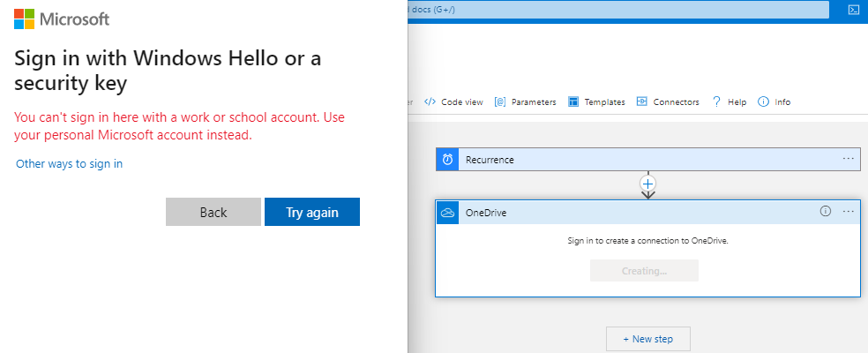Click the Connectors arrow icon

642,102
